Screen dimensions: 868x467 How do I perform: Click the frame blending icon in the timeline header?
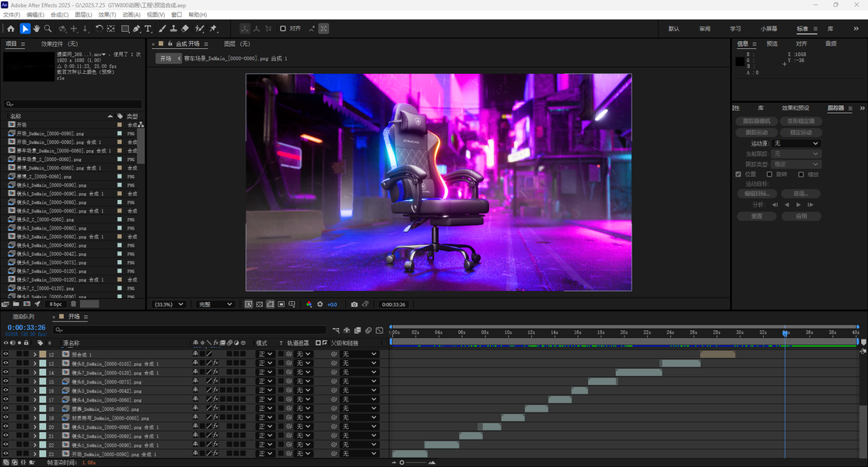click(358, 330)
